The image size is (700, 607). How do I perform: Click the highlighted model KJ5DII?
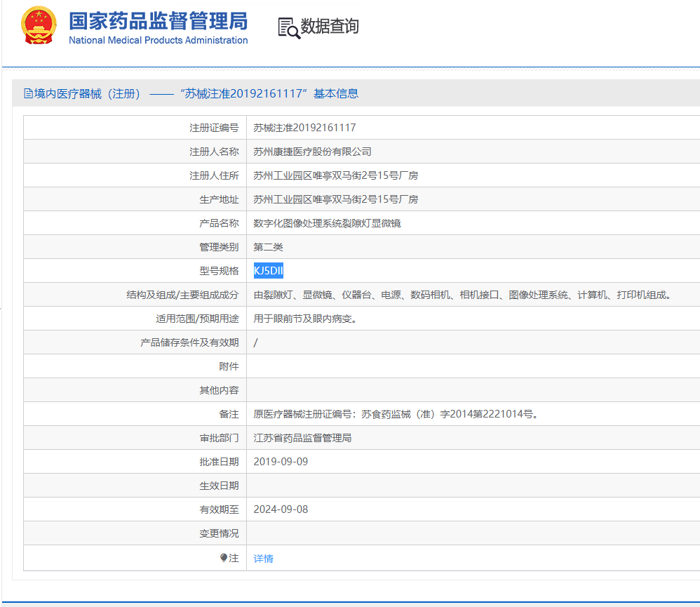coord(269,271)
